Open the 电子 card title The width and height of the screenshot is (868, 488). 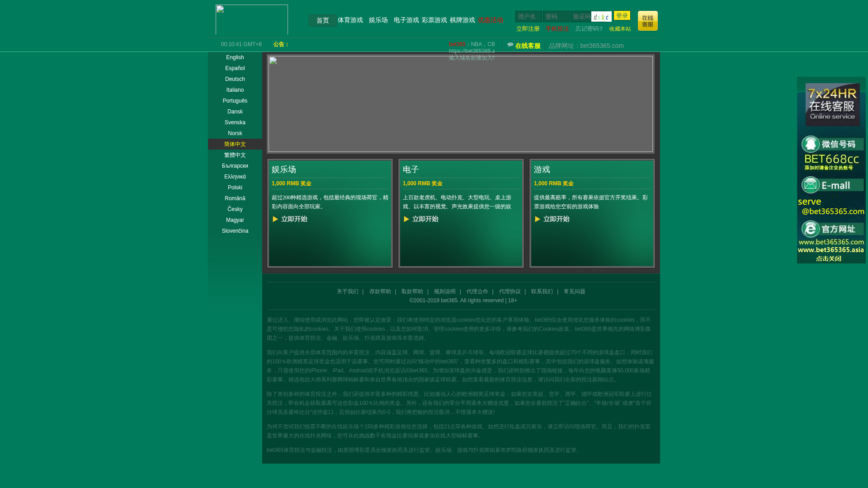pos(411,169)
